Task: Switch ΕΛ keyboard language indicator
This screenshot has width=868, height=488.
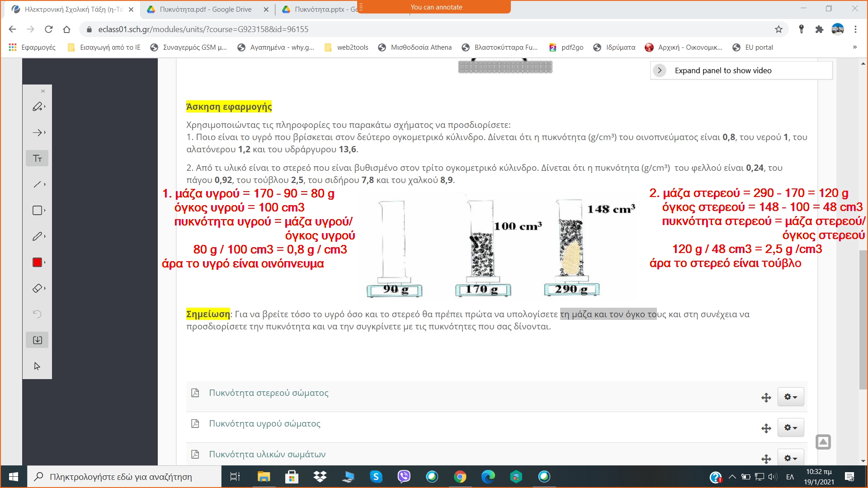Action: [790, 477]
